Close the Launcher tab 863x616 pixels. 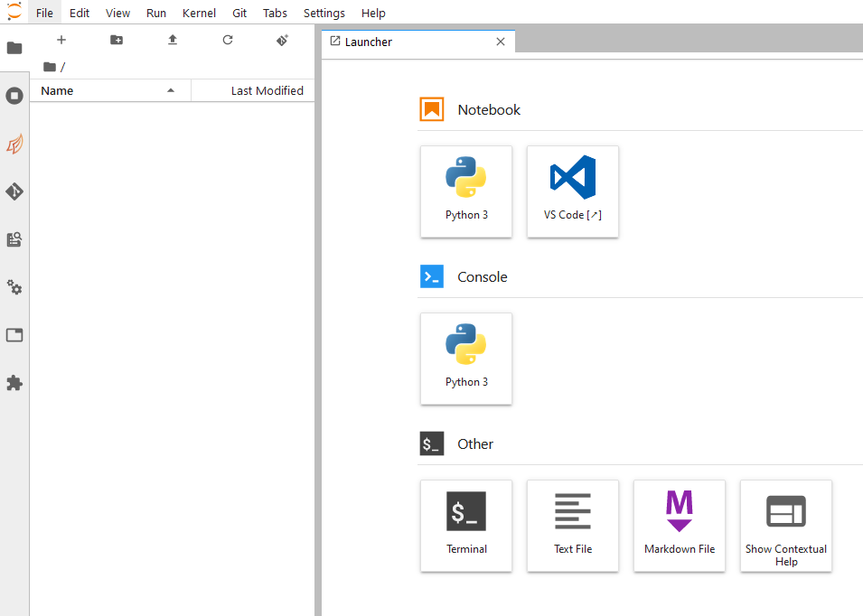click(x=501, y=42)
